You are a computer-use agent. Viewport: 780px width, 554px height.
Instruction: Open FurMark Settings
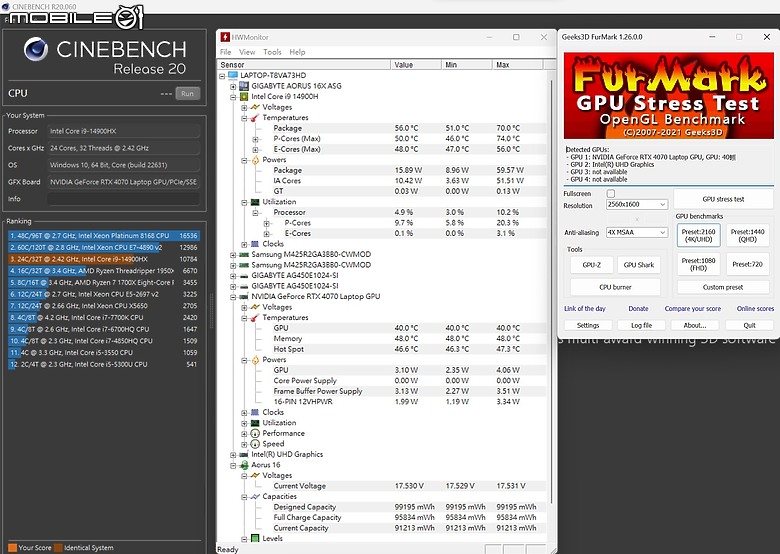(588, 325)
